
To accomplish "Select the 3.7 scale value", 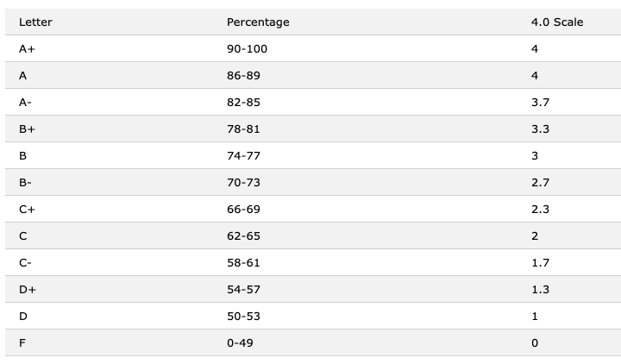I will [x=540, y=103].
